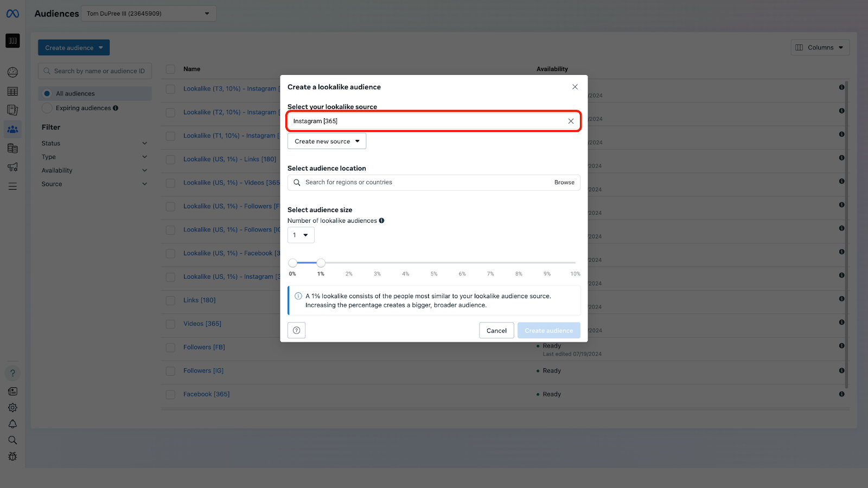Image resolution: width=868 pixels, height=488 pixels.
Task: Click the 1% audience size slider handle
Action: [321, 263]
